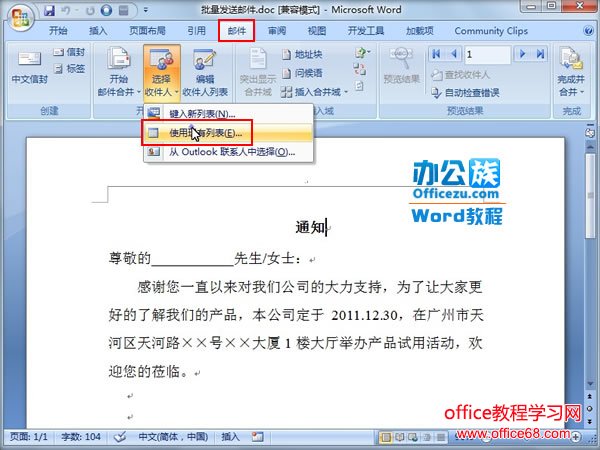600x450 pixels.
Task: Go to last record in preview results
Action: [540, 54]
